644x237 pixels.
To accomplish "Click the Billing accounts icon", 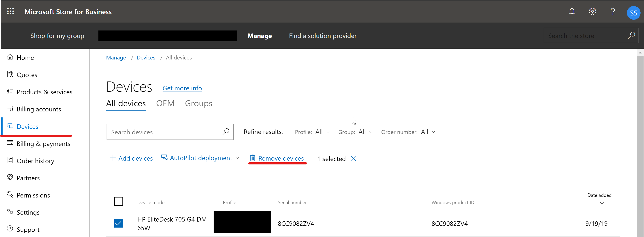I will [x=10, y=109].
